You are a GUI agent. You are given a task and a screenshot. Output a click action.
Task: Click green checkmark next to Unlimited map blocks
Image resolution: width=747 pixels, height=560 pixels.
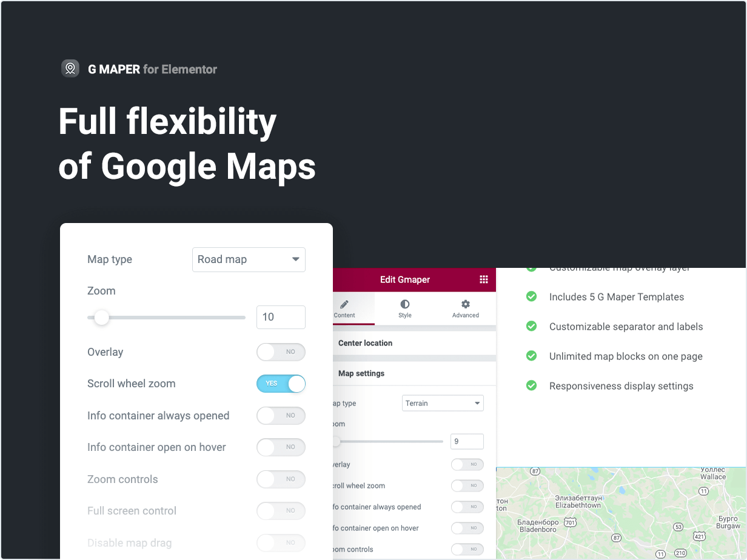pyautogui.click(x=531, y=356)
